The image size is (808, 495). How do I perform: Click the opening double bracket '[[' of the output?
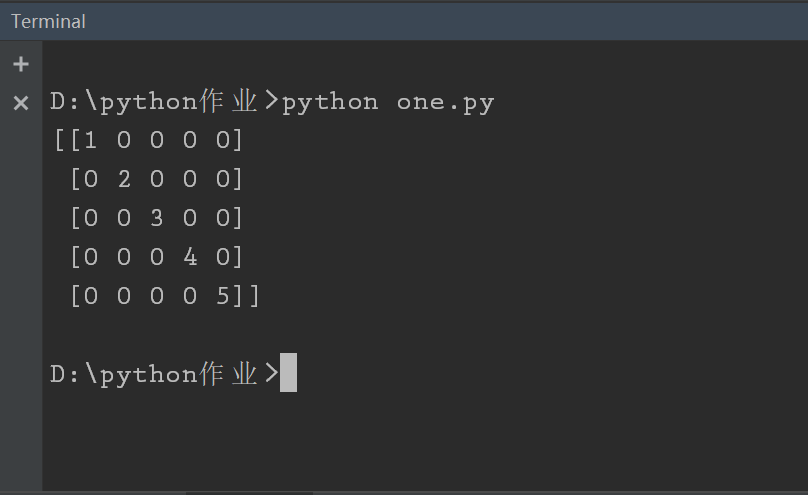[x=66, y=140]
